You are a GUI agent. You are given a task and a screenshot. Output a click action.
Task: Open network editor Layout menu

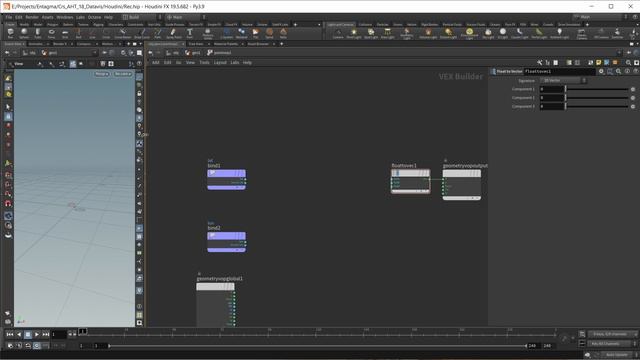click(x=220, y=62)
